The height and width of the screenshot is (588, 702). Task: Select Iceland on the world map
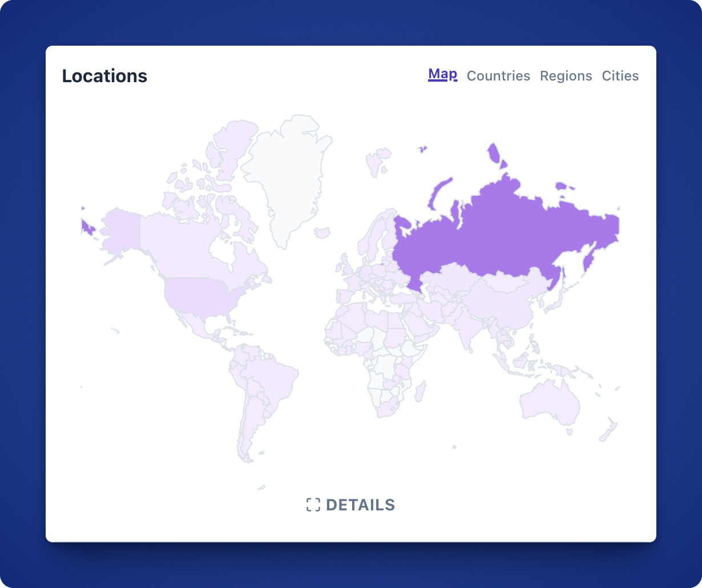coord(322,233)
